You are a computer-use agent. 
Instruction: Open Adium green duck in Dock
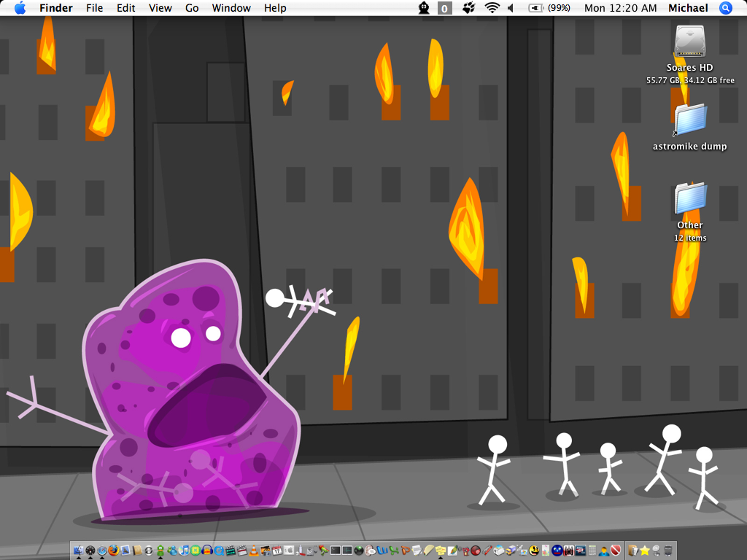[x=160, y=551]
